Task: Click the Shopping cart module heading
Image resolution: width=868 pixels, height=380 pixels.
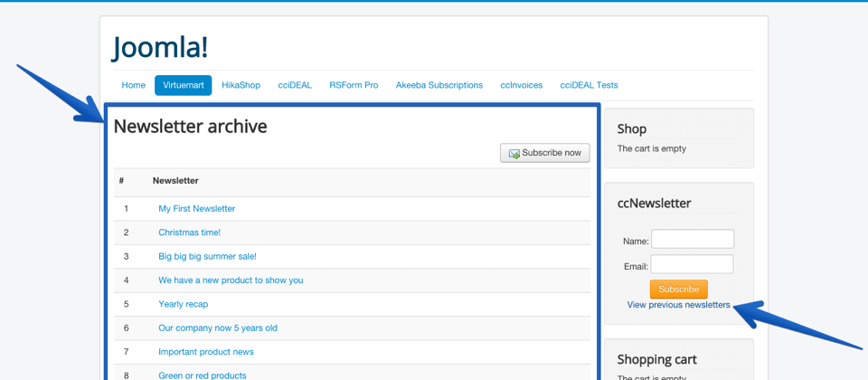Action: pyautogui.click(x=657, y=359)
